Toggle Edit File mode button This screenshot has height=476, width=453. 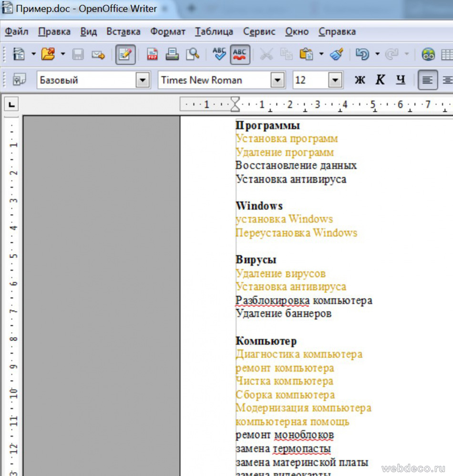(125, 54)
